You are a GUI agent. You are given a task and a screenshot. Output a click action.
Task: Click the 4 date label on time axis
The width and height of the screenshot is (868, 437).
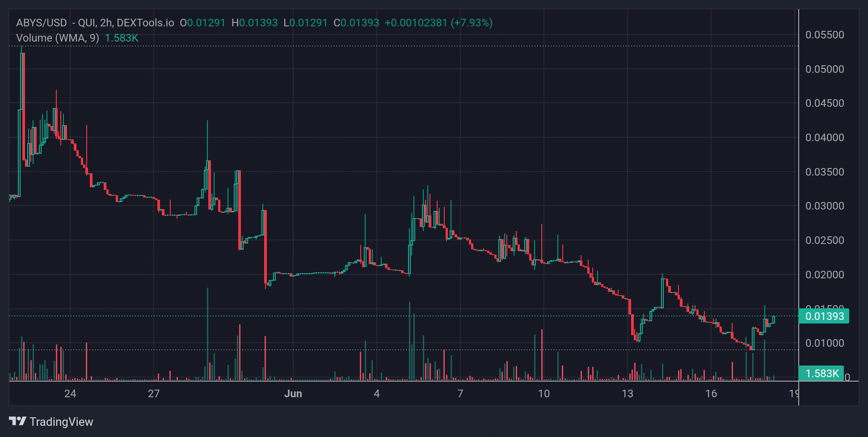(377, 394)
